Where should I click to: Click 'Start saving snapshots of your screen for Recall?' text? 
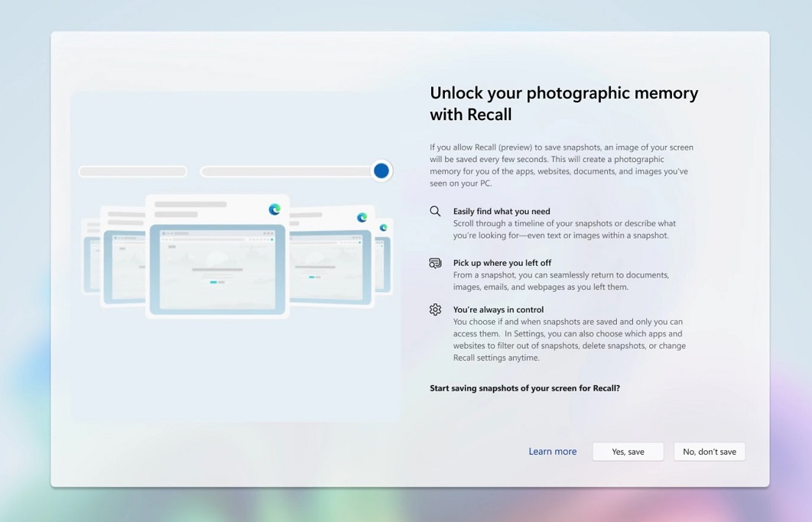(x=525, y=388)
